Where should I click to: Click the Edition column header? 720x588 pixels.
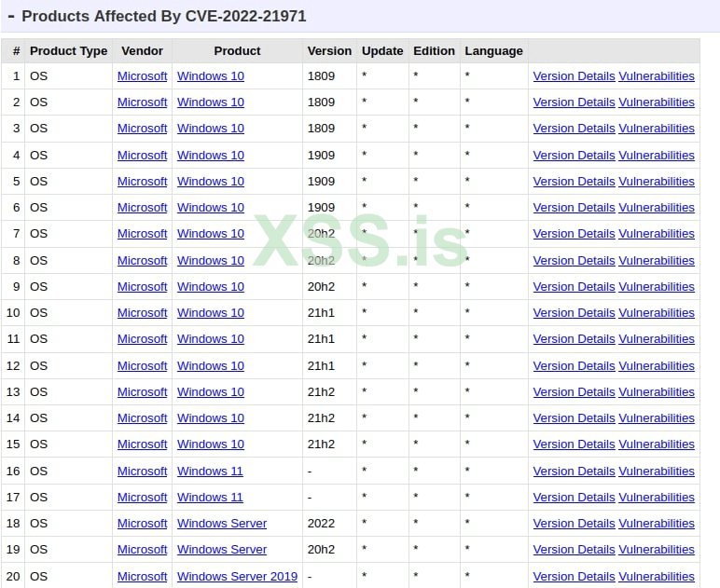click(434, 51)
